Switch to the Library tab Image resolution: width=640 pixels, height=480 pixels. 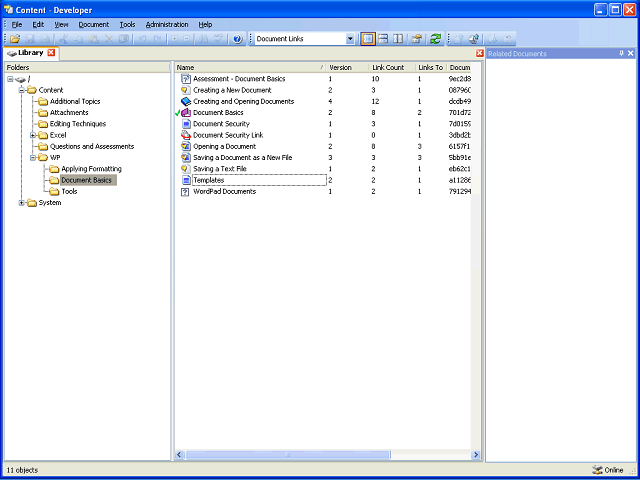(x=31, y=53)
